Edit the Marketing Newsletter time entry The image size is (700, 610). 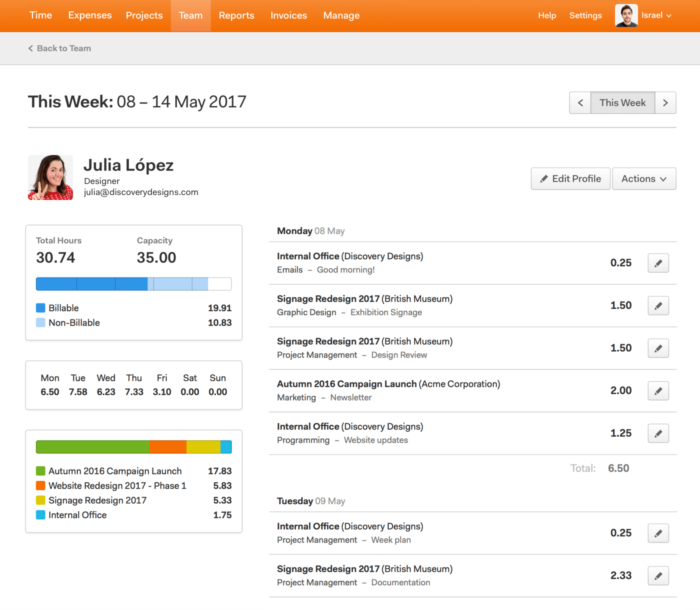[x=658, y=390]
